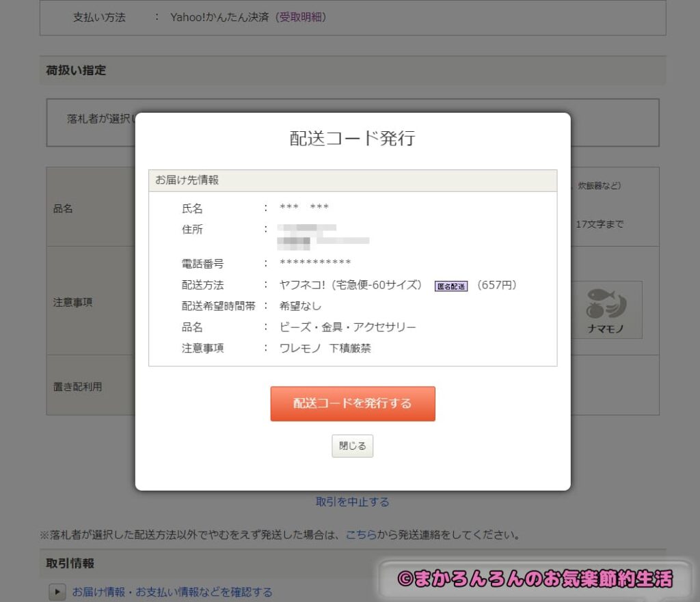Click the ヤフネコ!(宅急便-60サイズ) text
Viewport: 700px width, 602px height.
350,285
